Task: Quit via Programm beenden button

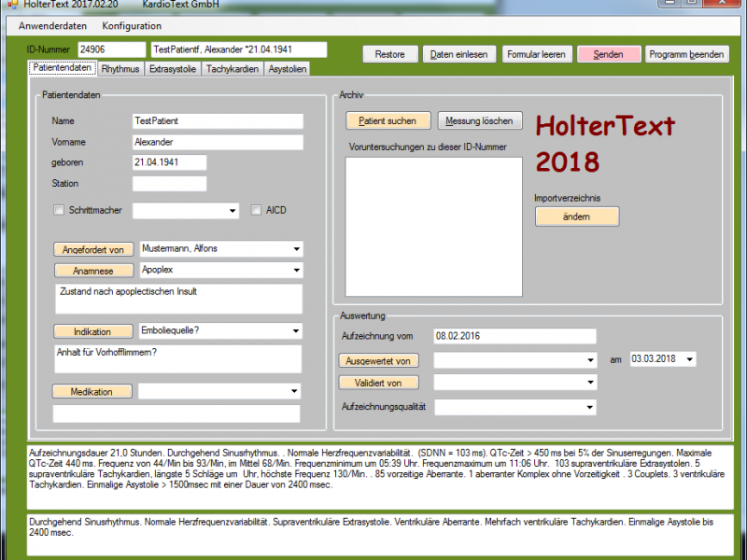Action: click(687, 54)
